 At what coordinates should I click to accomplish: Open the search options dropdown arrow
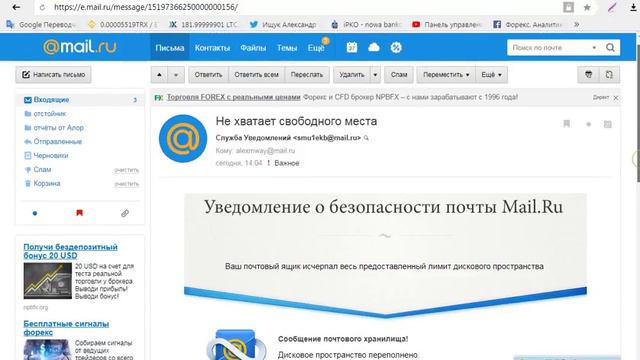click(594, 48)
